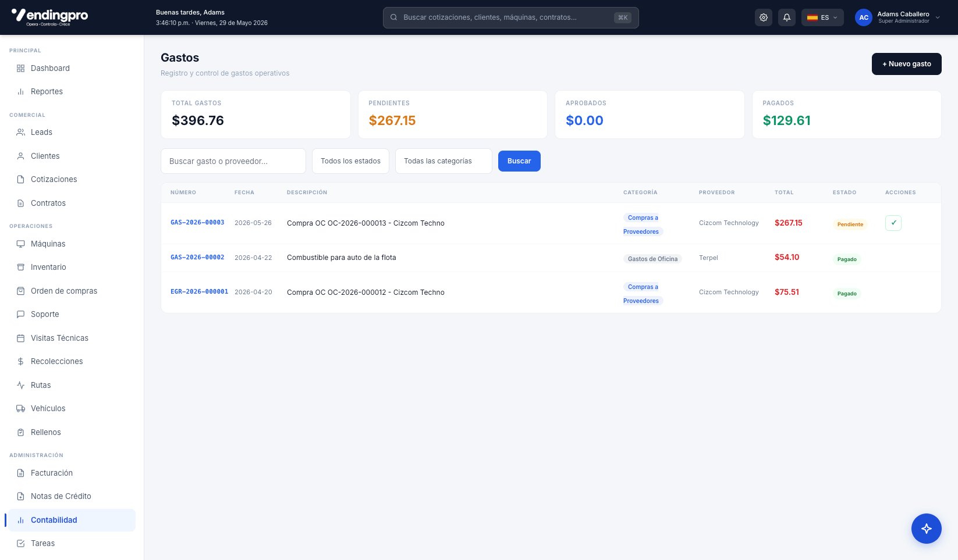Click the Visitas Técnicas calendar icon

(21, 338)
